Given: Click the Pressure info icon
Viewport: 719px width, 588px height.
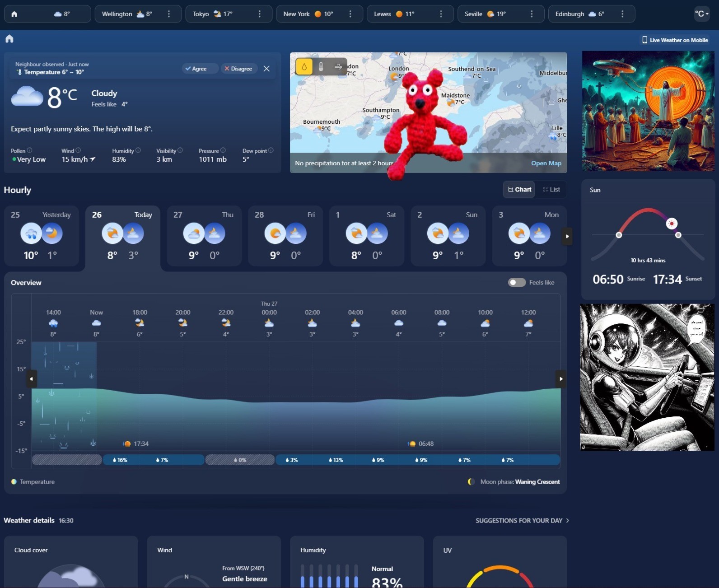Looking at the screenshot, I should (223, 150).
